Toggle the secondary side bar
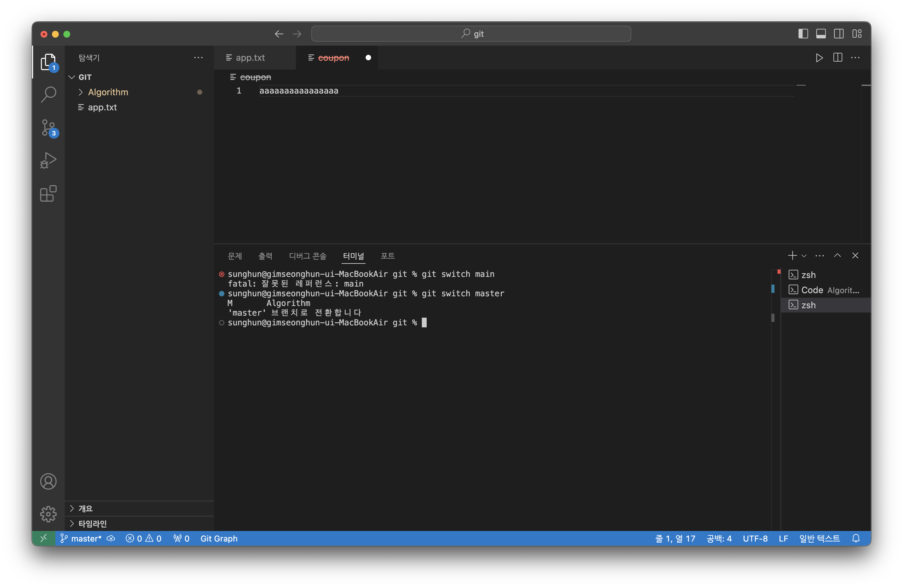 pos(838,34)
